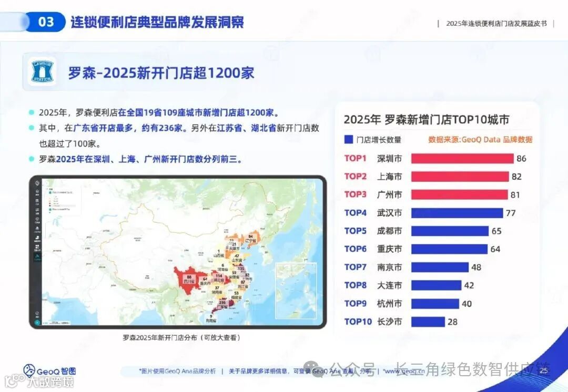The height and width of the screenshot is (392, 568).
Task: Click bullet about 深圳、上海、广州 top three
Action: (x=141, y=159)
